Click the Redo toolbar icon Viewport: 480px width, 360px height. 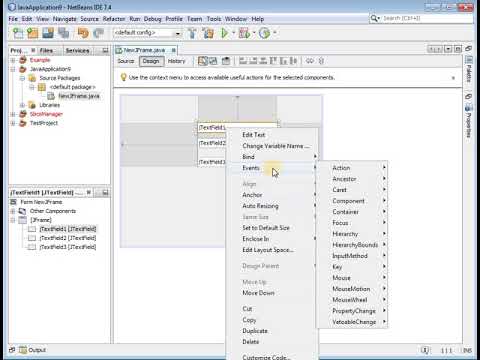tap(99, 33)
